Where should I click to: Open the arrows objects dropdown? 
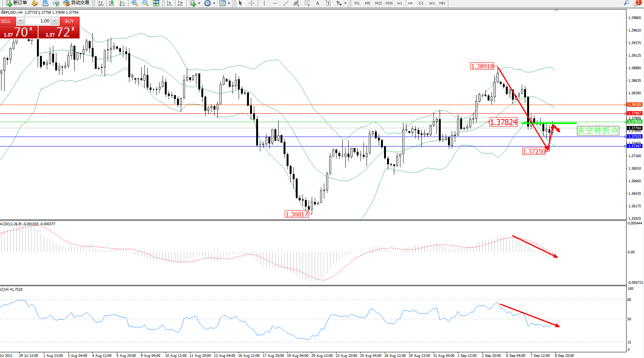(x=345, y=3)
